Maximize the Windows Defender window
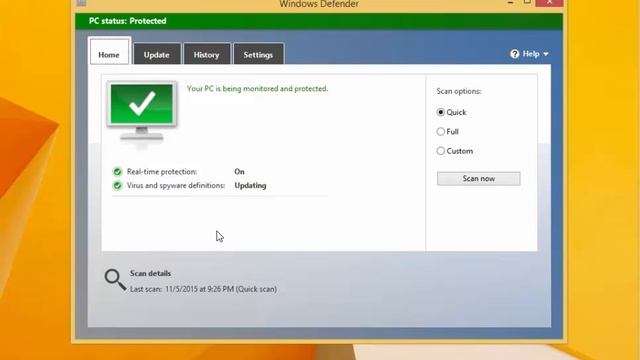 527,2
